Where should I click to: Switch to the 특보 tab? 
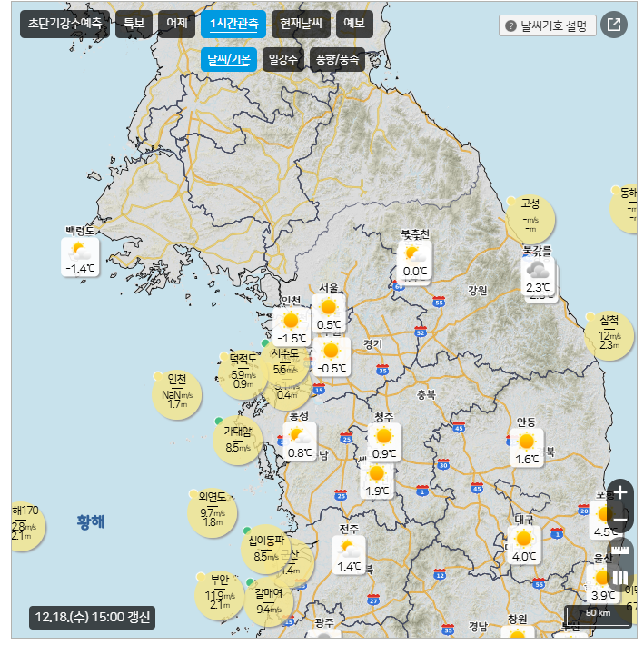pos(134,24)
